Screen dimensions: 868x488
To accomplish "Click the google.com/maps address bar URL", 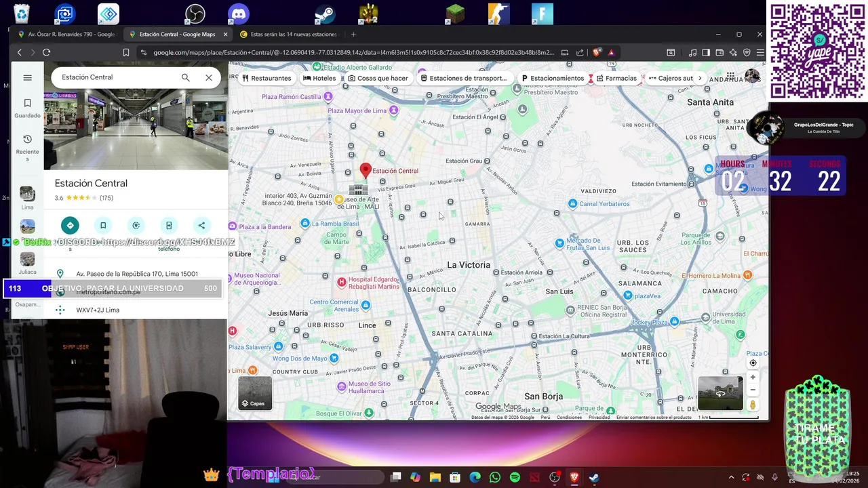I will pyautogui.click(x=353, y=52).
